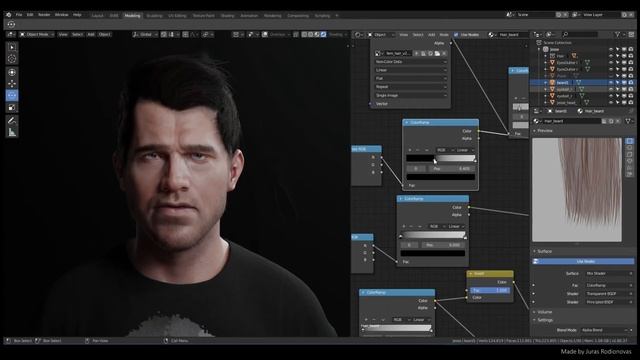Open the File menu
The width and height of the screenshot is (640, 360).
click(x=19, y=15)
